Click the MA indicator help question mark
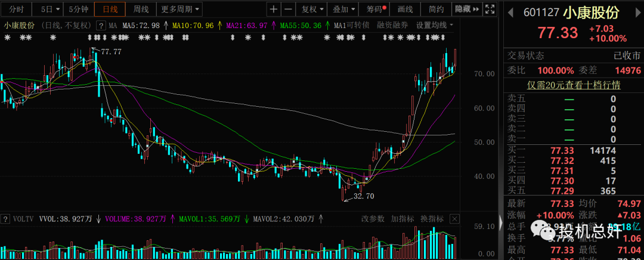 pyautogui.click(x=101, y=26)
